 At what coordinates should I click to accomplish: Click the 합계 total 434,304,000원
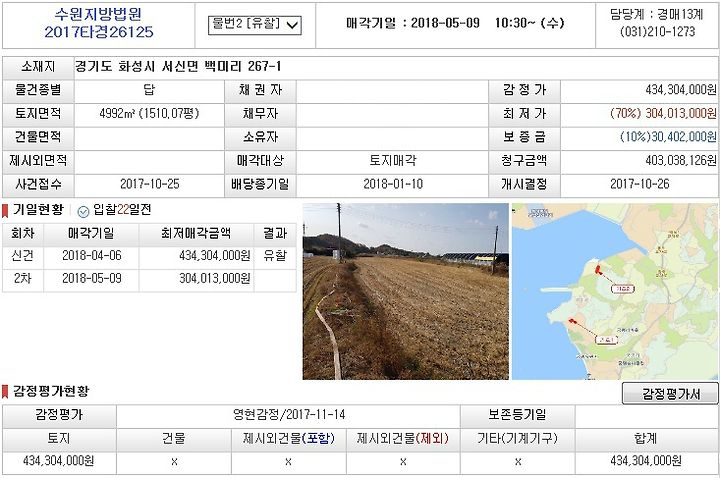click(646, 461)
